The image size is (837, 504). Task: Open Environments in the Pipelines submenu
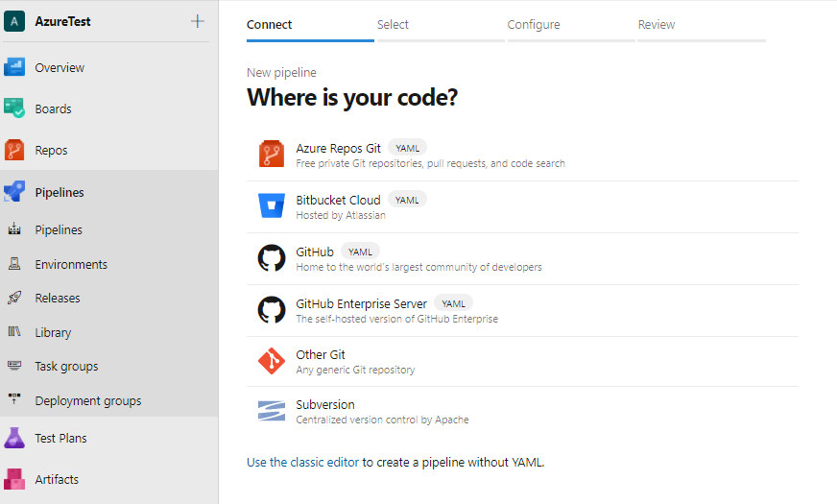pos(71,264)
